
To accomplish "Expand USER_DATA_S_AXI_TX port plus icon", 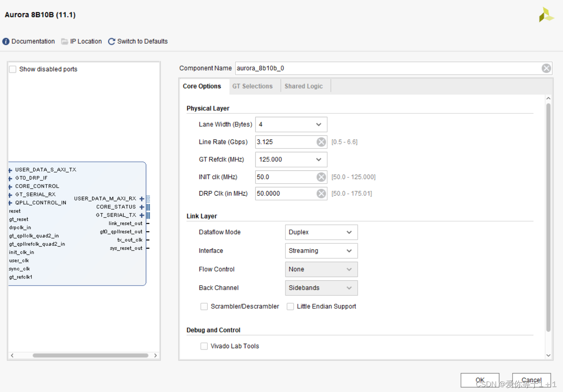I will [x=10, y=170].
